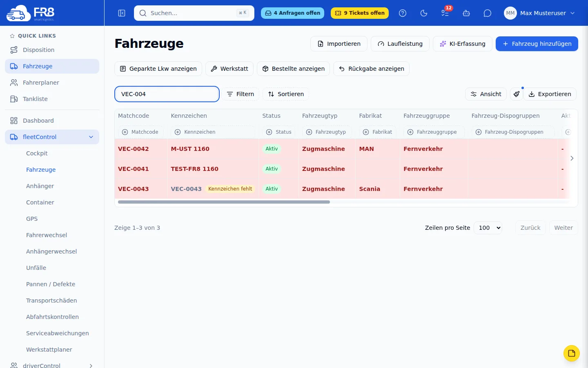Open Dashboard in sidebar
Viewport: 588px width, 368px height.
point(52,121)
